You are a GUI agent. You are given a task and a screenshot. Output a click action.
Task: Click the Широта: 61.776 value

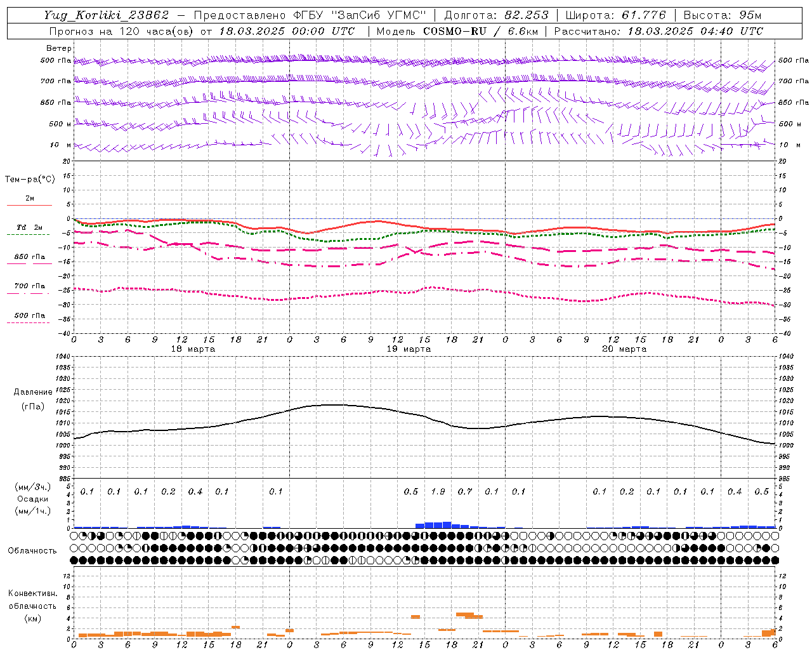pos(615,15)
